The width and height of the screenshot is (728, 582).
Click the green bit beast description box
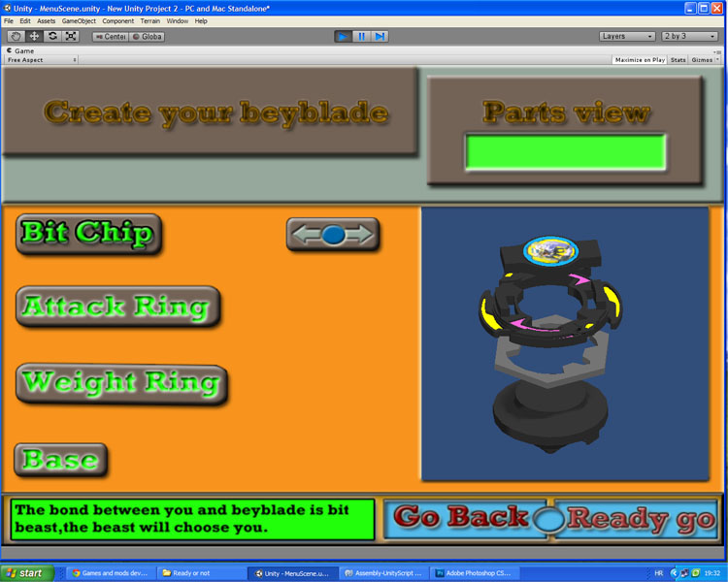tap(192, 519)
